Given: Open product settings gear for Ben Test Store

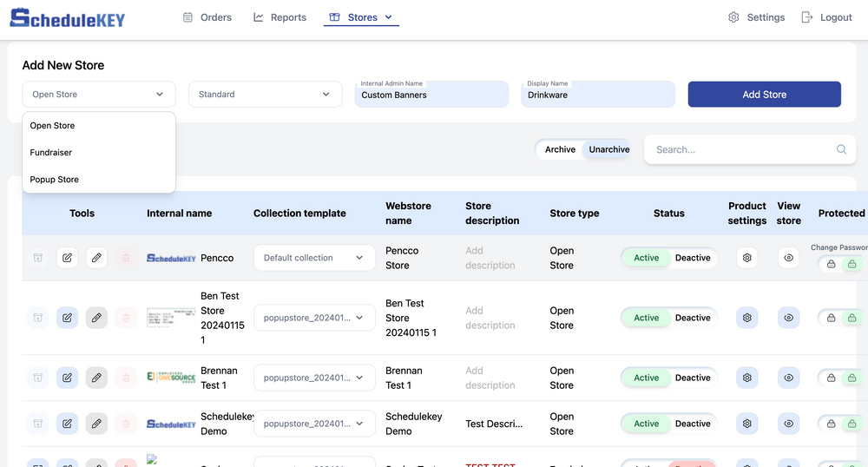Looking at the screenshot, I should pos(746,318).
